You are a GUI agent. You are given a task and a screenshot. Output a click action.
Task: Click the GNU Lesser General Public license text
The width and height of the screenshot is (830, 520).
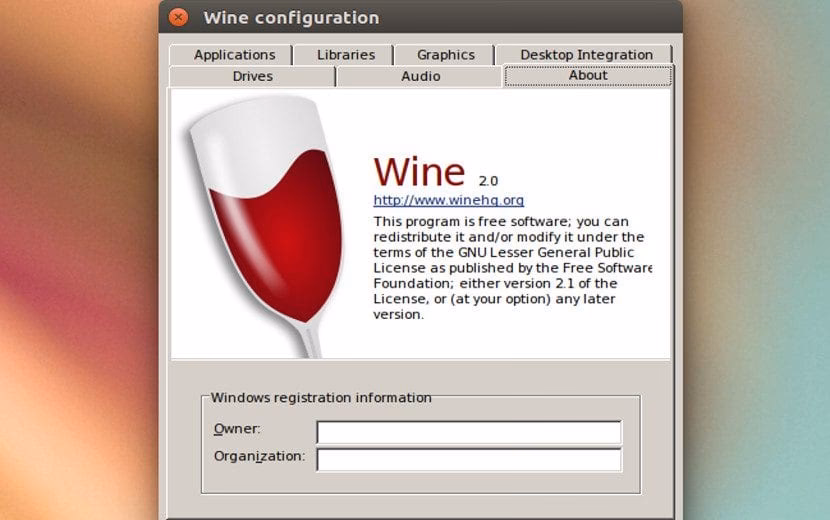(512, 268)
